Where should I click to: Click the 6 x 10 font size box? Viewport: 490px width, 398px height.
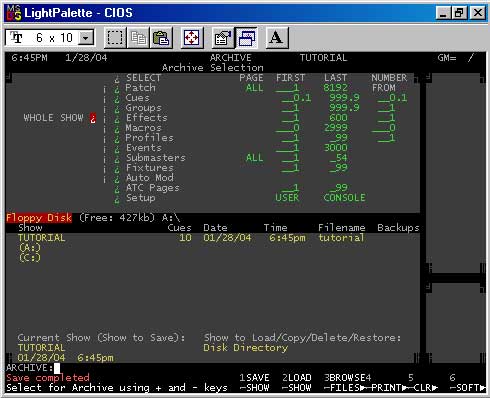click(x=50, y=38)
